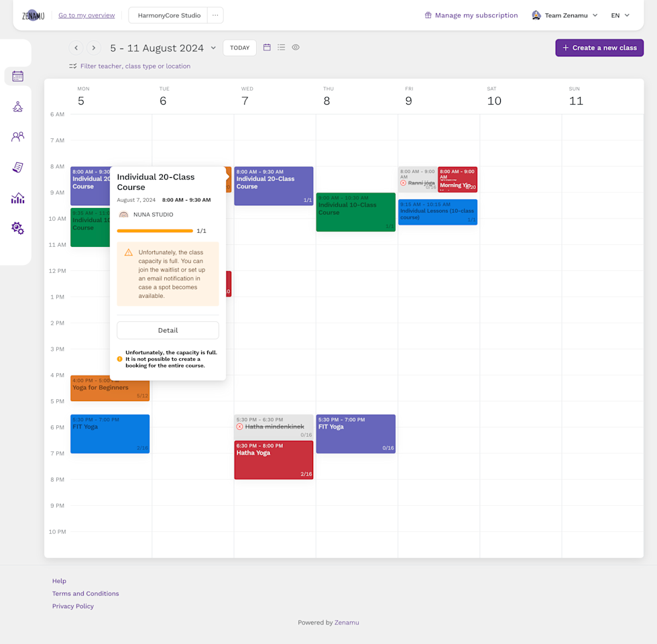Open the Detail button in the class popup
Screen dimensions: 657x644
pos(168,330)
